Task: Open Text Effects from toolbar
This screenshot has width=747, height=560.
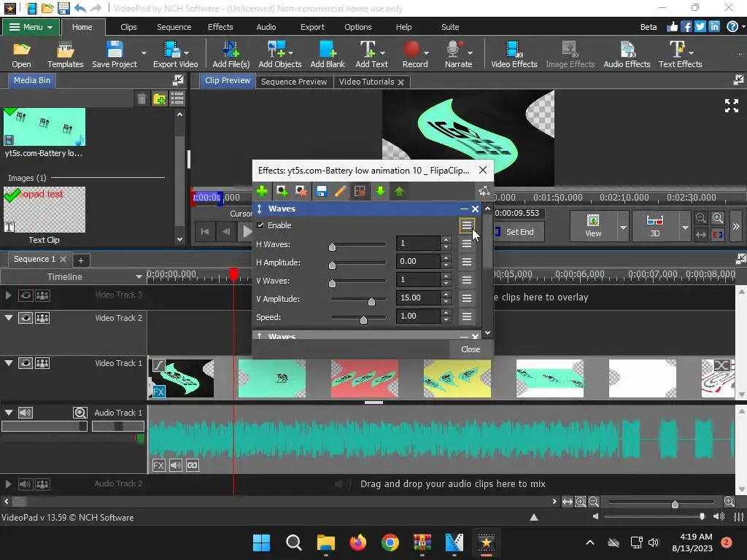Action: pyautogui.click(x=680, y=55)
